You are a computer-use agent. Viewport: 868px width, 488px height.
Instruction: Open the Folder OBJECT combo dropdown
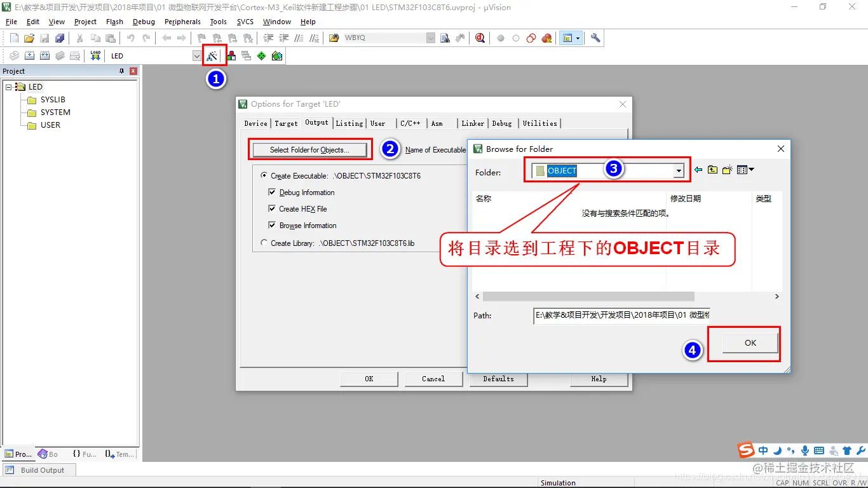pos(679,171)
